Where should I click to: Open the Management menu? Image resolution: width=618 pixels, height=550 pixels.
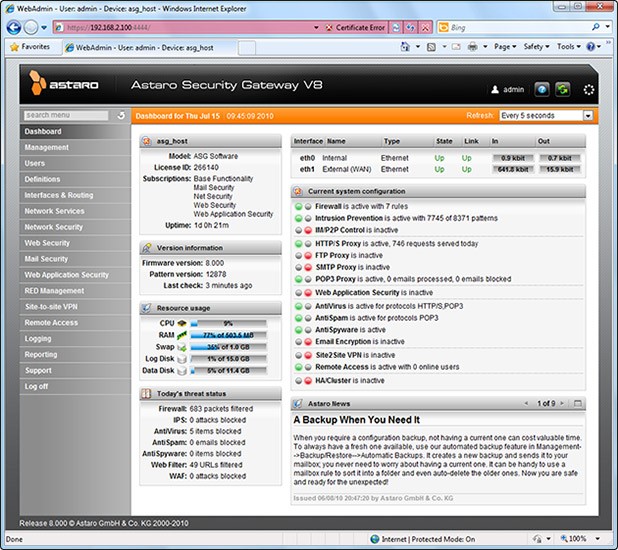coord(75,147)
